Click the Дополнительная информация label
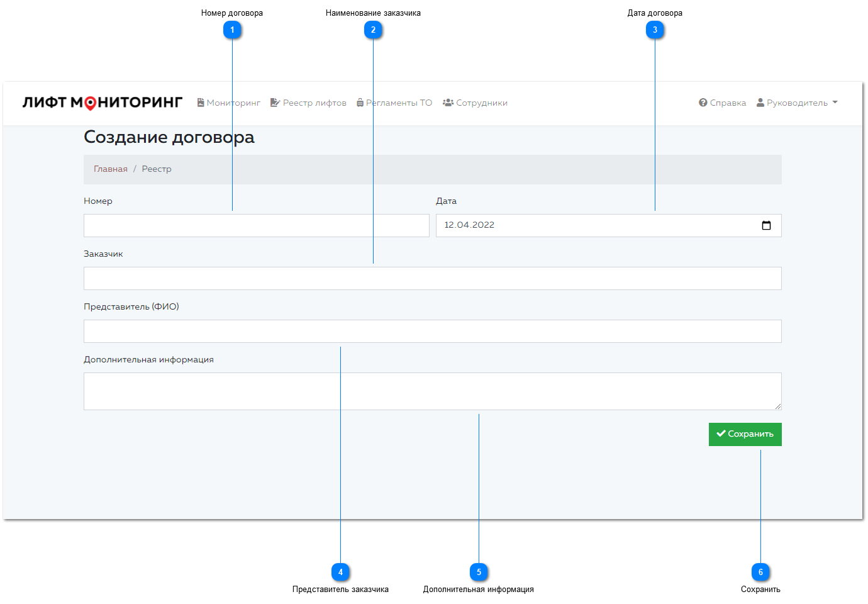Screen dimensions: 868x604 (148, 359)
